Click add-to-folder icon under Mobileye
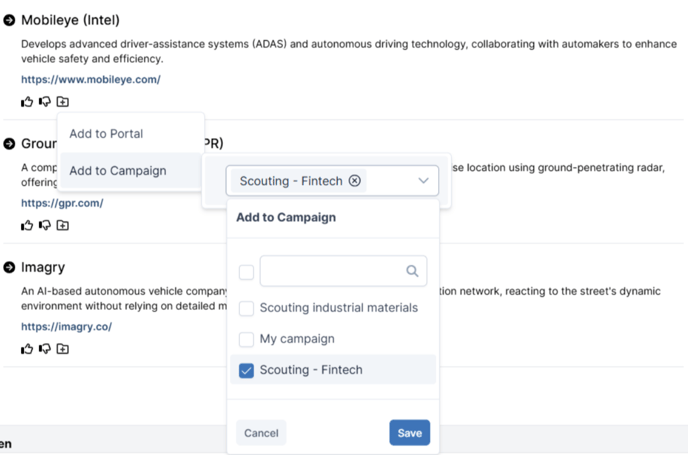The height and width of the screenshot is (455, 688). click(63, 102)
